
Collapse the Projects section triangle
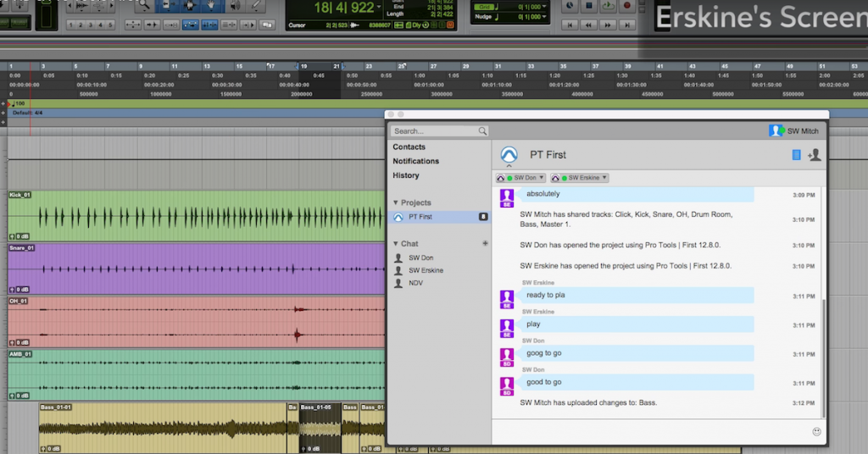[395, 202]
